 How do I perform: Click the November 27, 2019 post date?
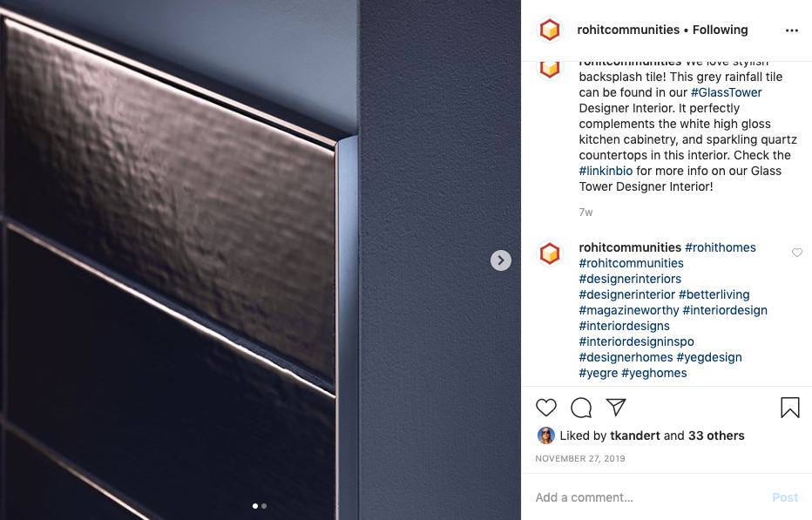coord(580,458)
